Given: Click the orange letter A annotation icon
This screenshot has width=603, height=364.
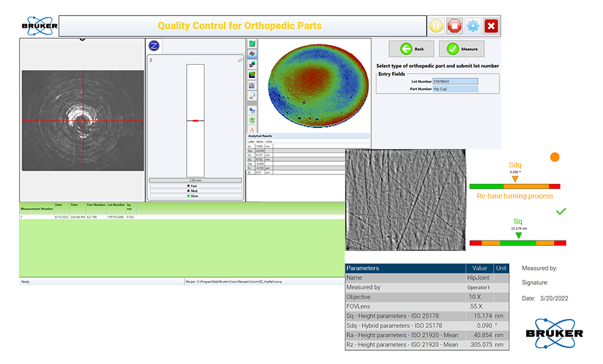Looking at the screenshot, I should pyautogui.click(x=252, y=130).
